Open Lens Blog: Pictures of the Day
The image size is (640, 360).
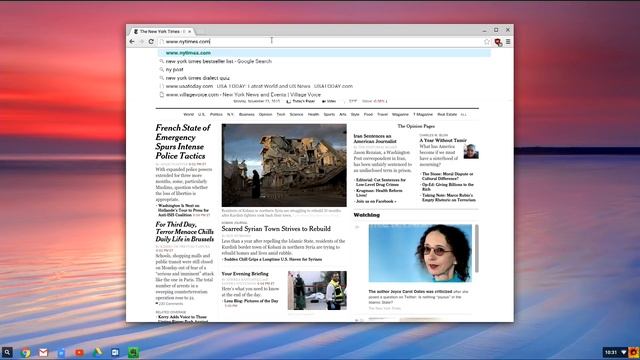pos(251,301)
